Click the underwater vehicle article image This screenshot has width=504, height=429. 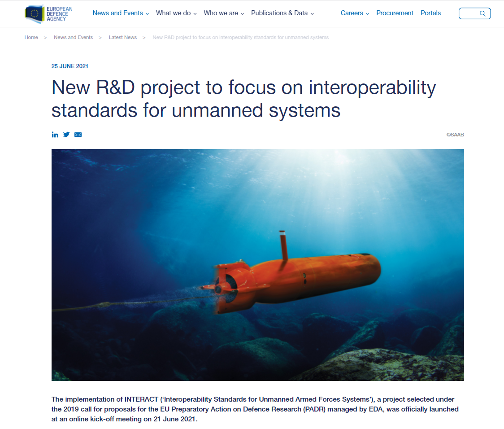pos(258,265)
